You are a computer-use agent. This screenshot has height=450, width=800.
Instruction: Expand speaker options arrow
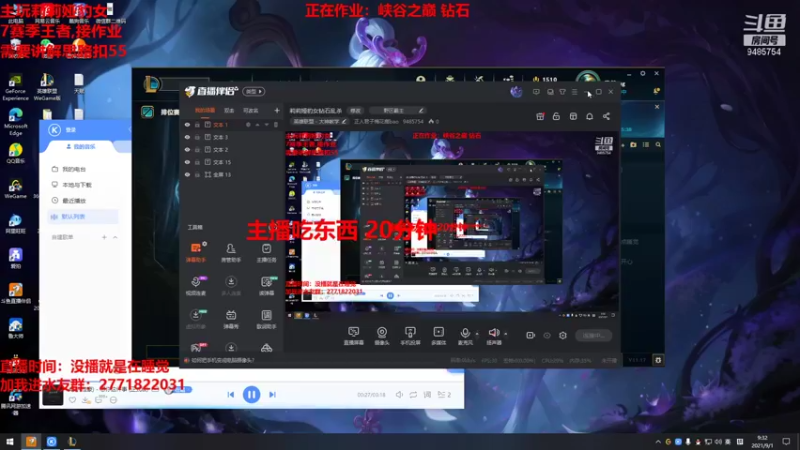click(x=506, y=334)
